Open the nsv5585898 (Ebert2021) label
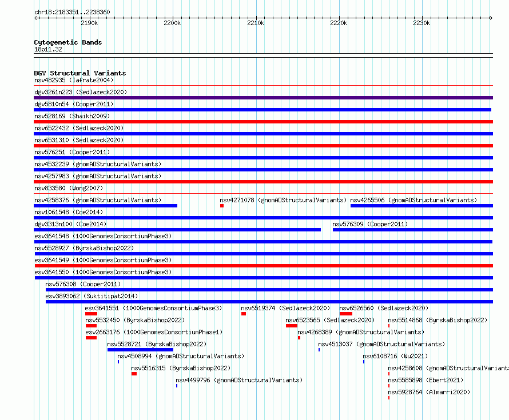Viewport: 509px width, 420px height. point(426,380)
